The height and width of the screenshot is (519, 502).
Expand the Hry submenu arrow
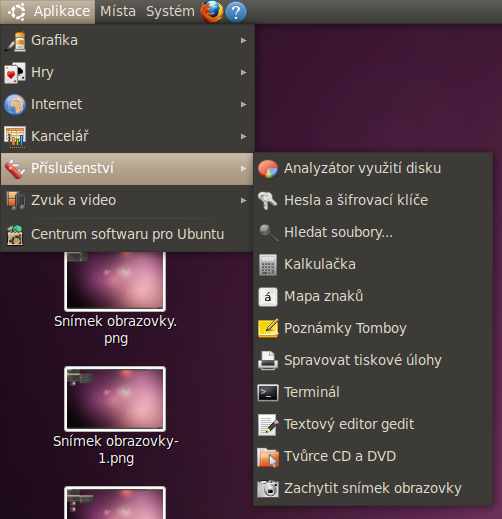pyautogui.click(x=244, y=73)
